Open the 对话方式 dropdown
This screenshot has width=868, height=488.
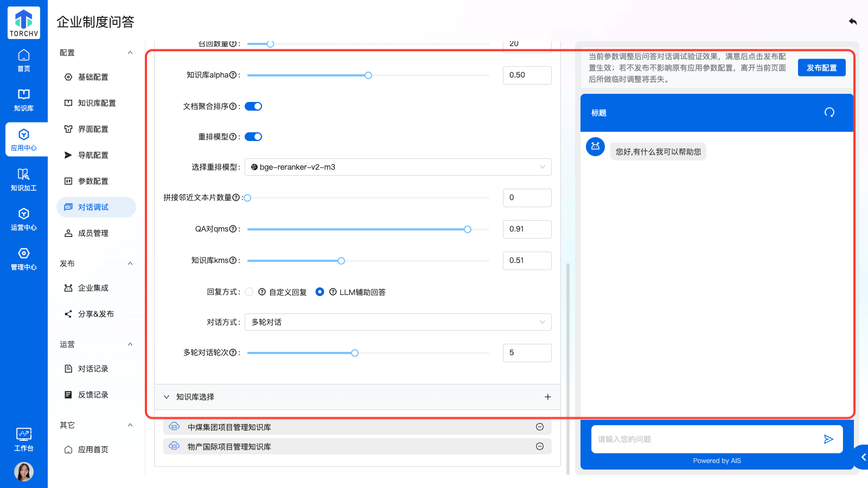(398, 322)
